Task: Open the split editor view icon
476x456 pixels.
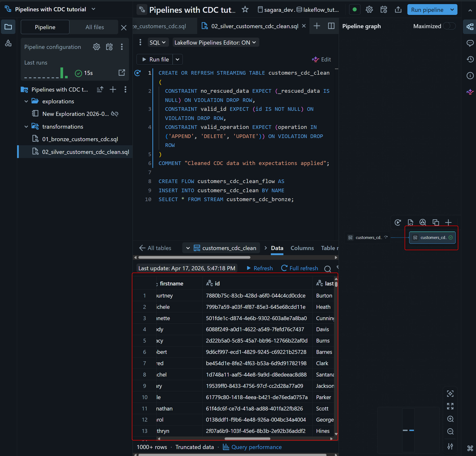Action: [331, 26]
